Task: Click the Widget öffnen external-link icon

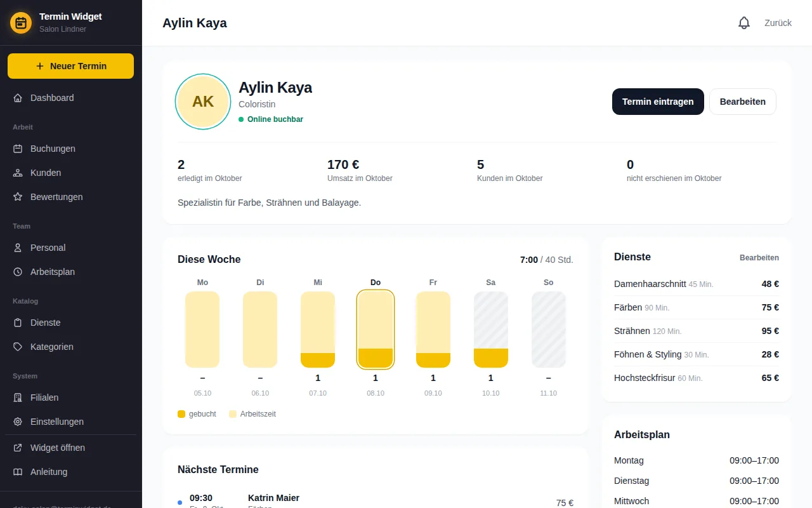Action: (x=18, y=448)
